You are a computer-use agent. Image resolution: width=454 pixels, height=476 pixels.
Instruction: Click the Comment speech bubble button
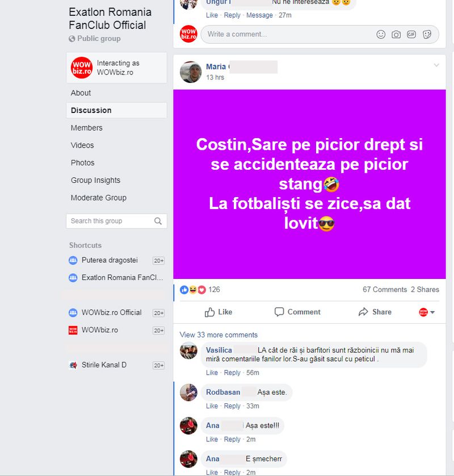tap(297, 312)
